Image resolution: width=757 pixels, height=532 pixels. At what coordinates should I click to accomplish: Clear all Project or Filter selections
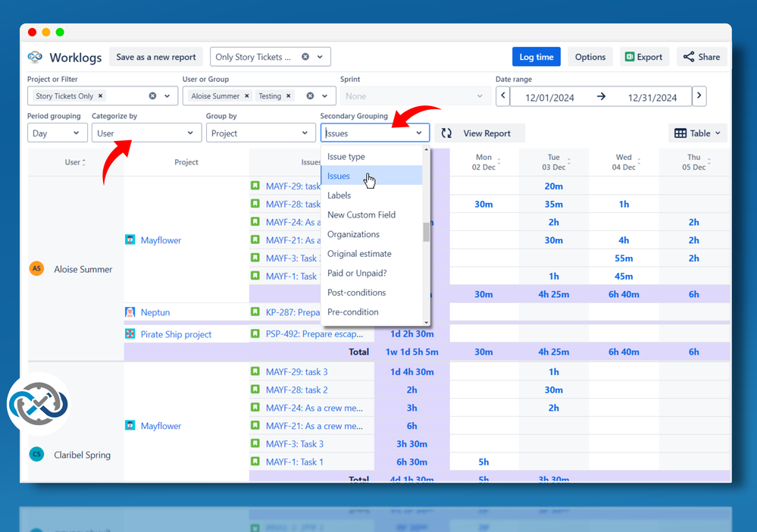152,96
